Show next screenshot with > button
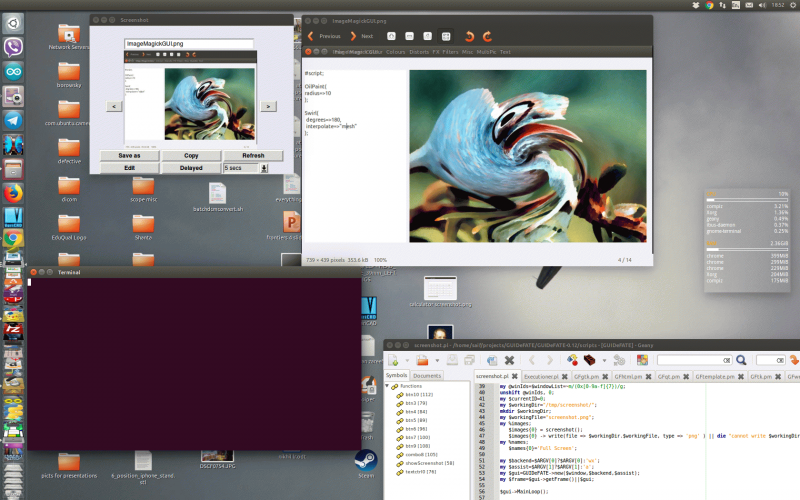Screen dimensions: 800x500 268,106
